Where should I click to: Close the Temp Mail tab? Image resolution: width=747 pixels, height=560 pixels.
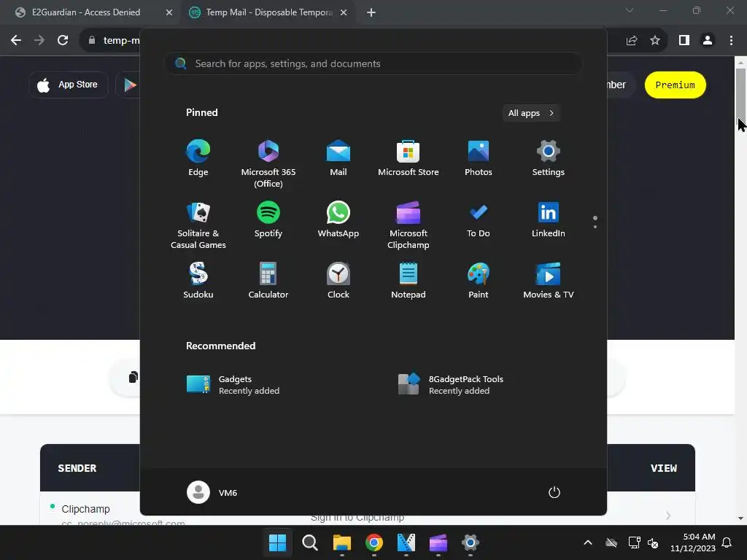tap(344, 13)
